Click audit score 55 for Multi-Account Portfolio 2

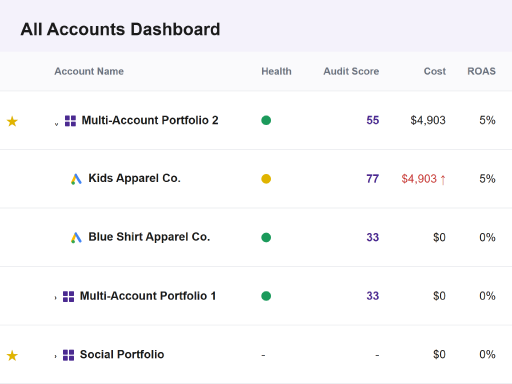click(373, 120)
